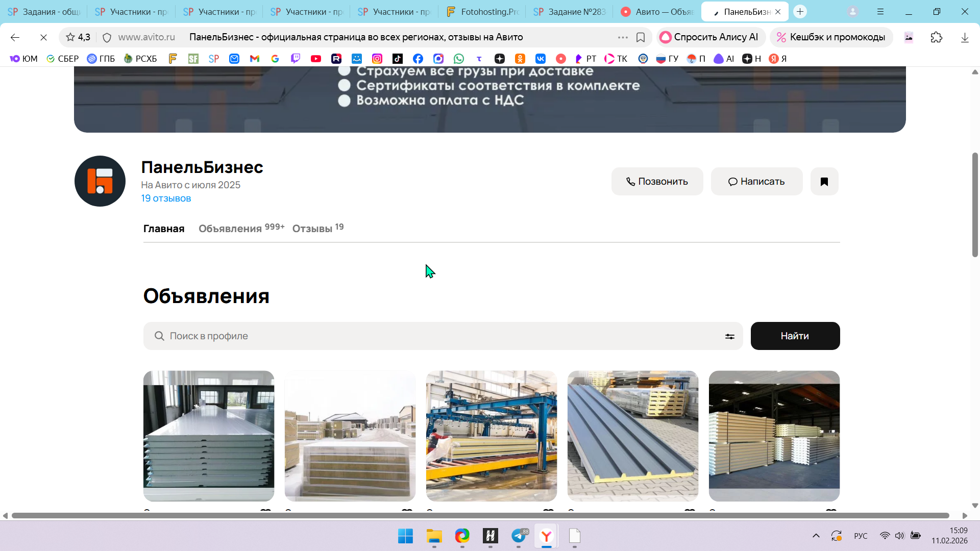
Task: Click the bookmark icon beside the Написать button
Action: click(824, 182)
